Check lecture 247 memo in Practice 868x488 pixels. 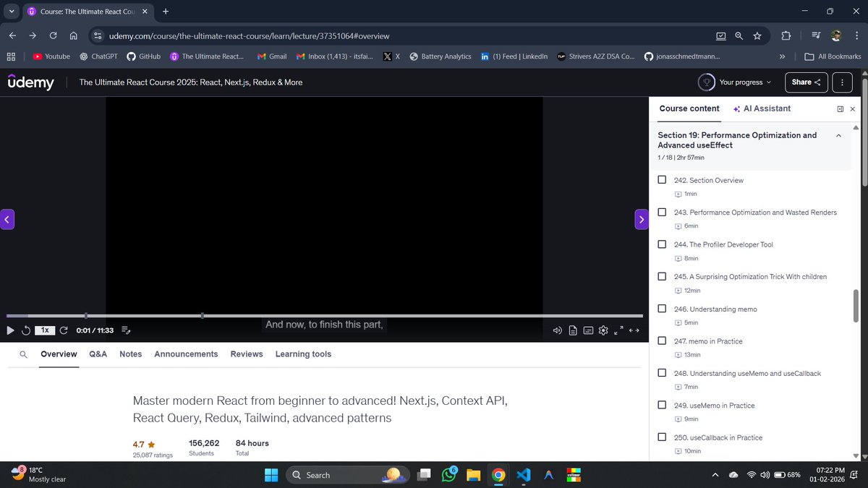tap(662, 341)
